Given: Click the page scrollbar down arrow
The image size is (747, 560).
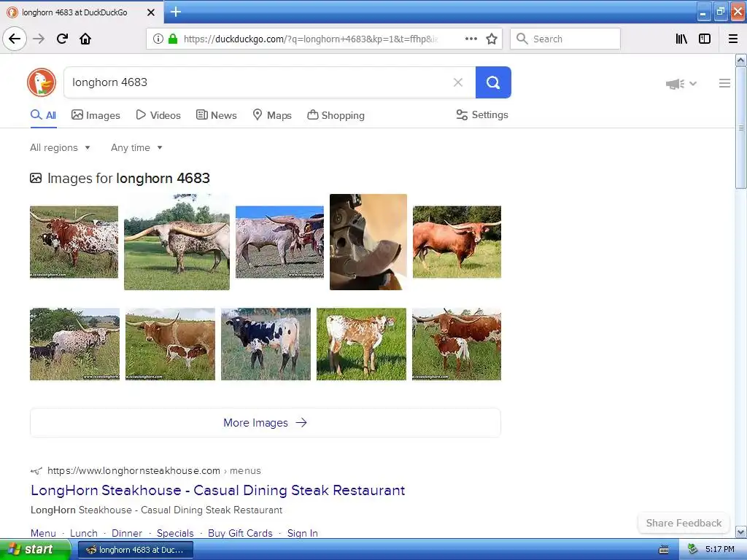Looking at the screenshot, I should pos(741,532).
